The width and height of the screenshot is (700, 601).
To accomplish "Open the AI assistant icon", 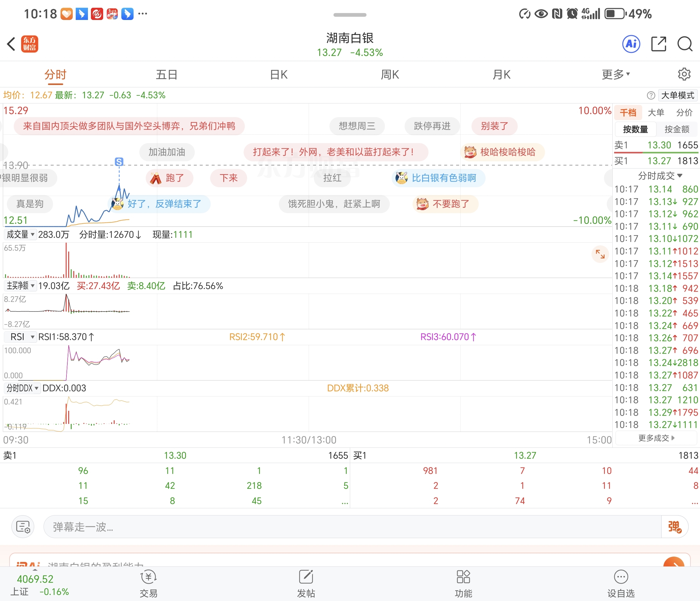I will 631,44.
